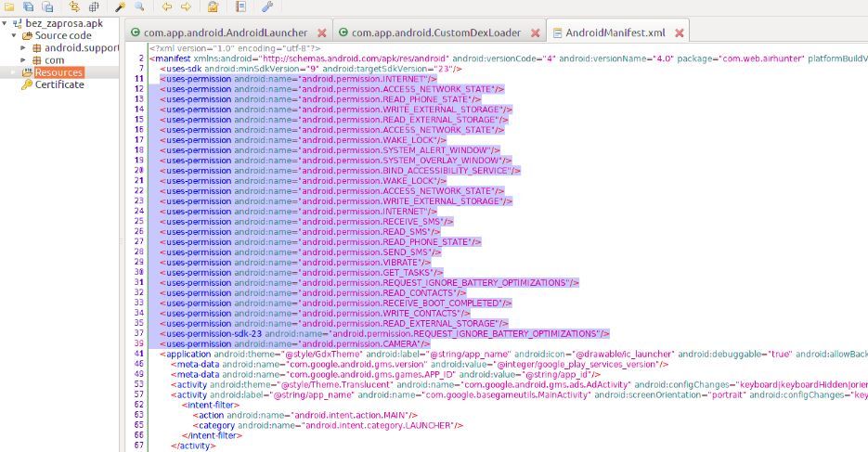Click the Save all toolbar icon
Image resolution: width=868 pixels, height=452 pixels.
click(x=28, y=6)
